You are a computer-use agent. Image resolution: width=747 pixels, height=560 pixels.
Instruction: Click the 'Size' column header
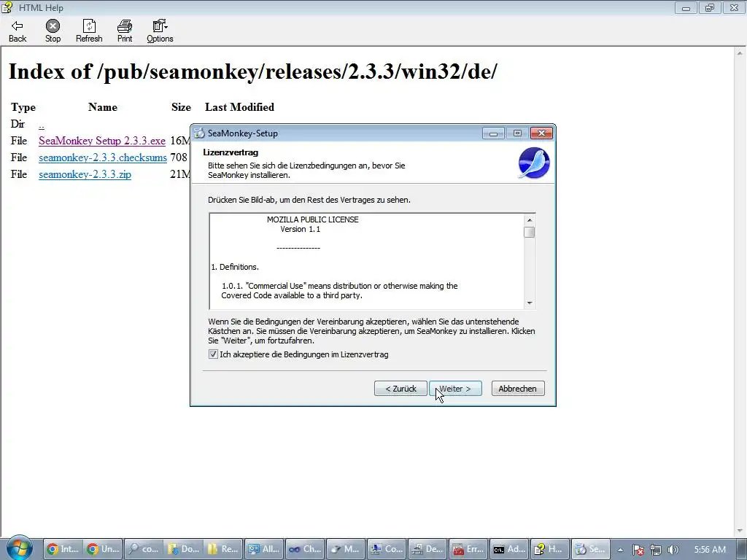click(x=181, y=107)
